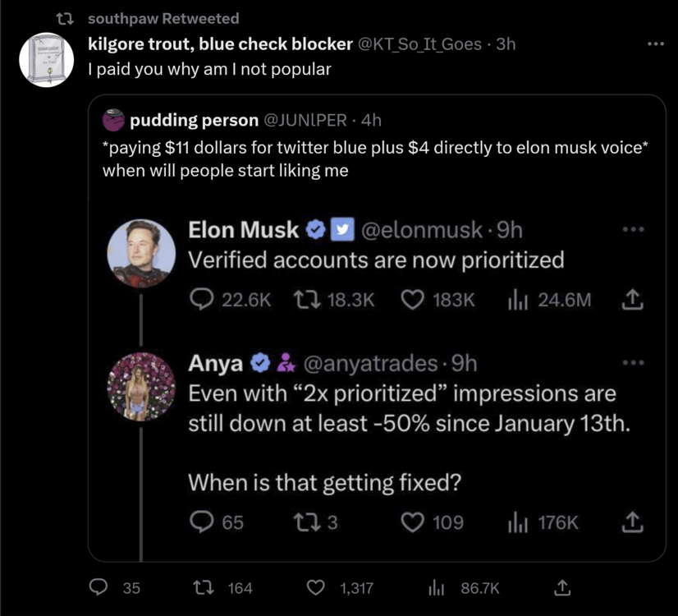The image size is (678, 616).
Task: View analytics showing 86.7K views
Action: coord(433,588)
